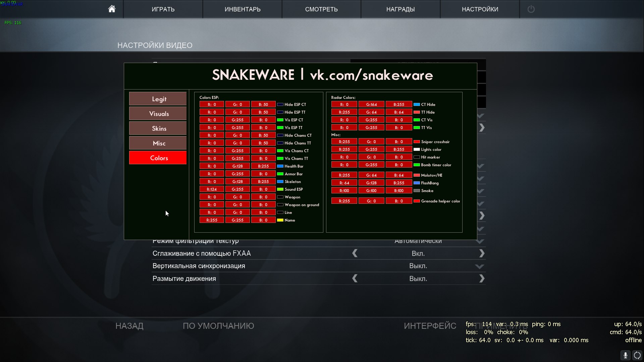The width and height of the screenshot is (644, 362).
Task: Open the НАГРАДЫ menu
Action: click(x=400, y=9)
